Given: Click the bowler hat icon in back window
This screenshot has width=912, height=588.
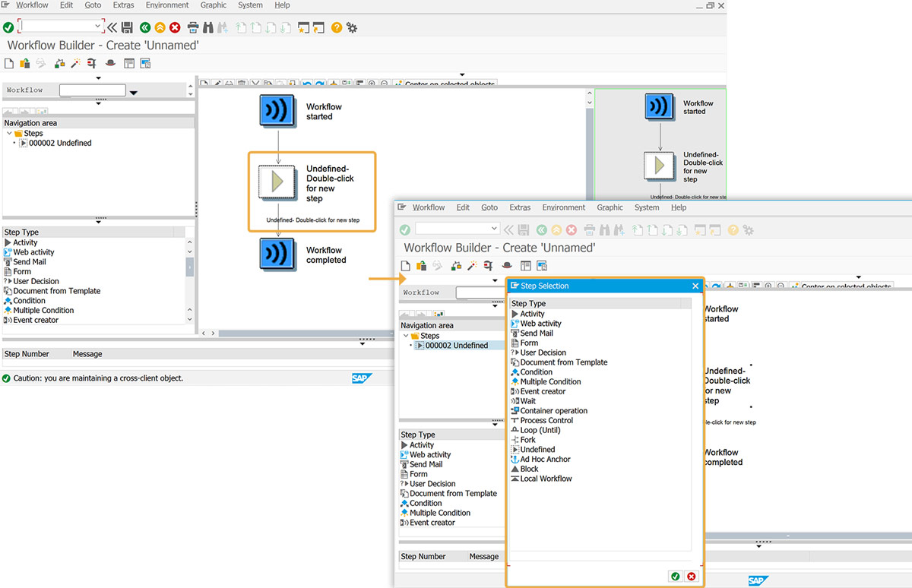Looking at the screenshot, I should (x=110, y=63).
